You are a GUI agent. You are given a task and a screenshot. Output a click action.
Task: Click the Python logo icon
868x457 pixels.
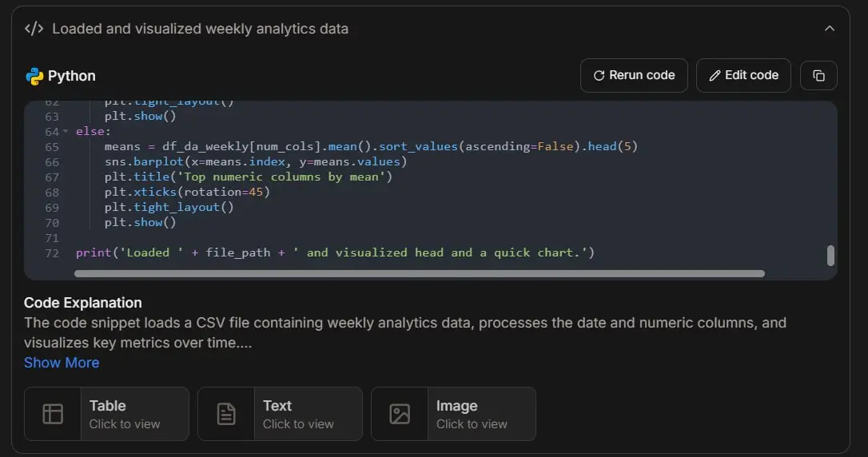34,77
